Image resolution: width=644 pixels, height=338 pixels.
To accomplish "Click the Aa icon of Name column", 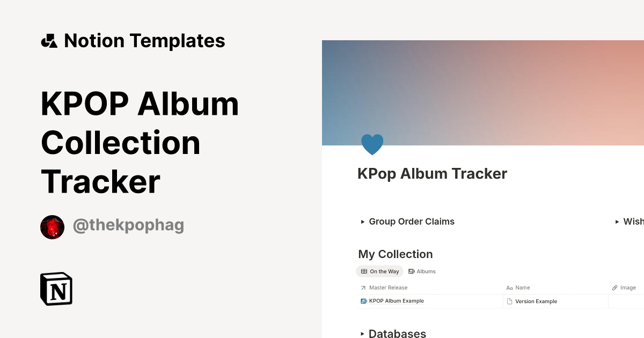I will [510, 288].
